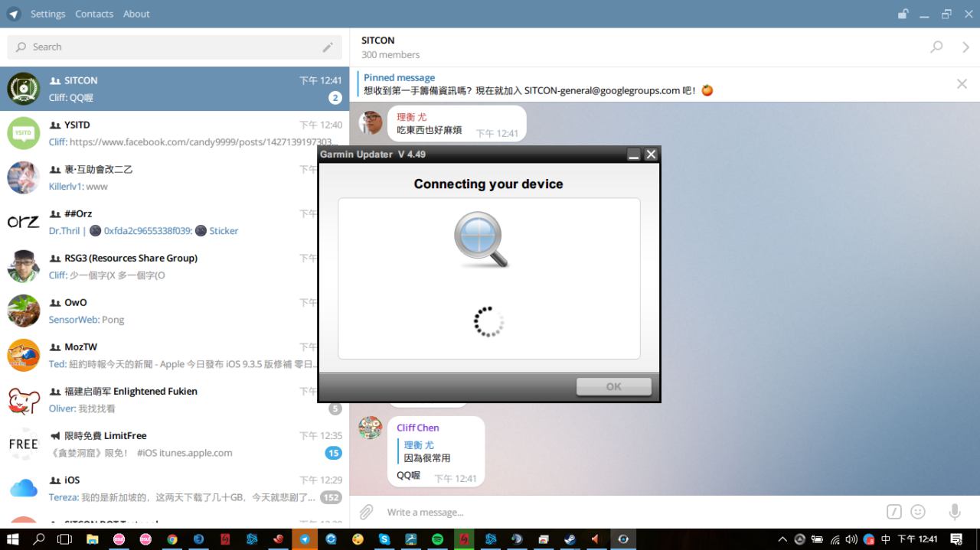Click Cliff Chen's avatar
The width and height of the screenshot is (980, 550).
371,428
